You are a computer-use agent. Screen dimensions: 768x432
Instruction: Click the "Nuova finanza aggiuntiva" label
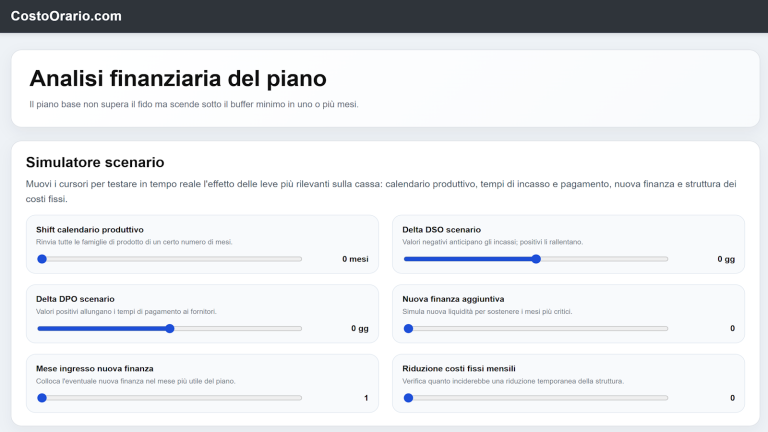pyautogui.click(x=453, y=299)
